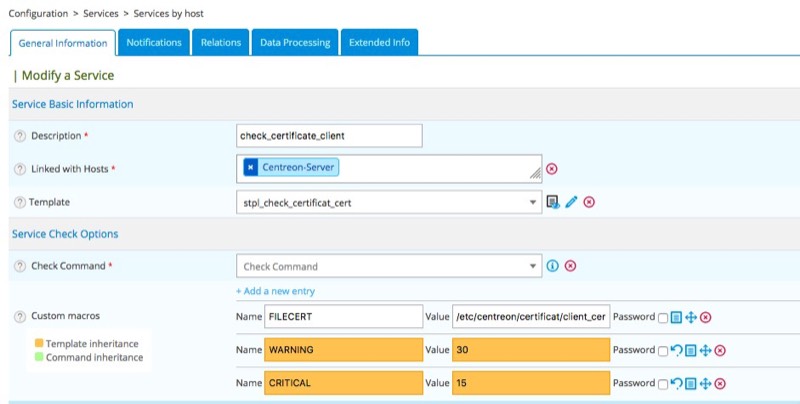Click the Check Command info icon

point(552,266)
